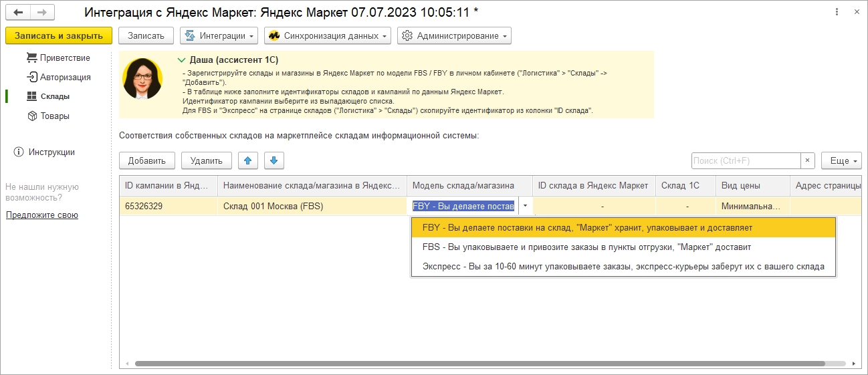Open the Склады section
Screen dimensions: 868x375
[55, 96]
